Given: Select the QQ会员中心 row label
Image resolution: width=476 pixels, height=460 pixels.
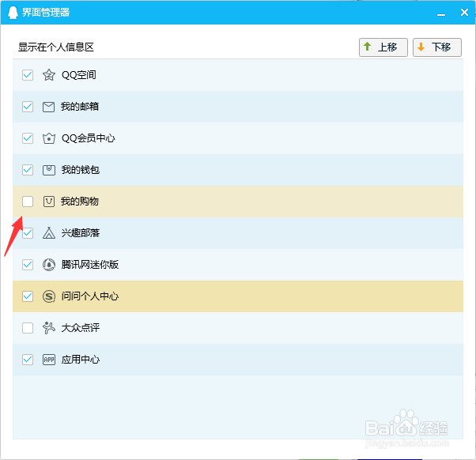Looking at the screenshot, I should pyautogui.click(x=89, y=138).
